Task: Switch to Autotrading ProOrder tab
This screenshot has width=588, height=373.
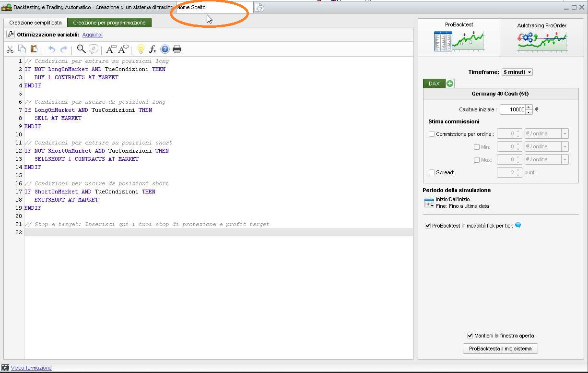Action: (x=542, y=37)
